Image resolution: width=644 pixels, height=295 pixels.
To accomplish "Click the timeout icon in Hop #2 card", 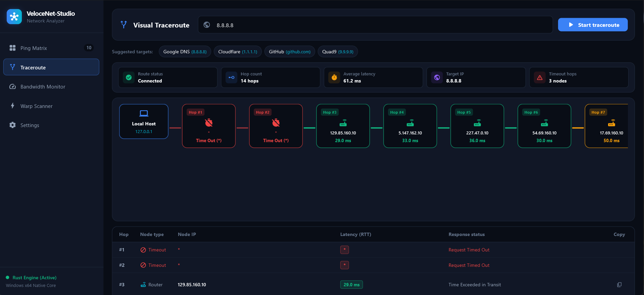I will [x=276, y=123].
